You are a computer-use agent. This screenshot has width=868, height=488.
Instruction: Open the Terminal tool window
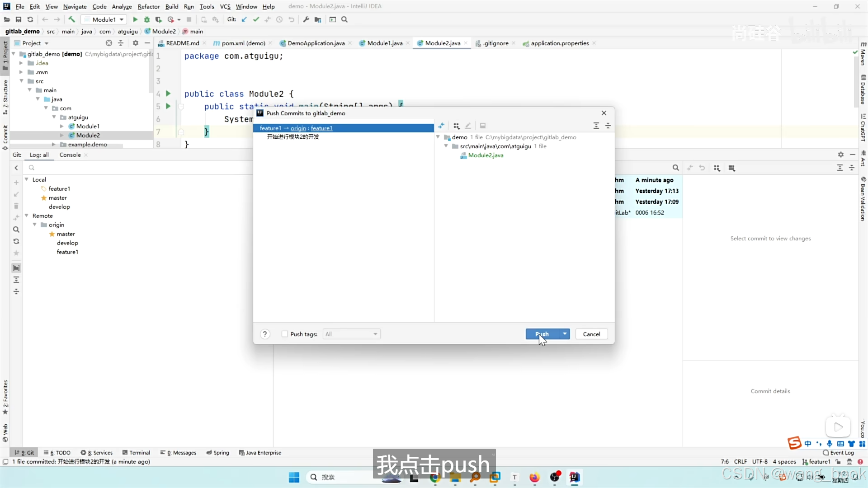[x=136, y=452]
